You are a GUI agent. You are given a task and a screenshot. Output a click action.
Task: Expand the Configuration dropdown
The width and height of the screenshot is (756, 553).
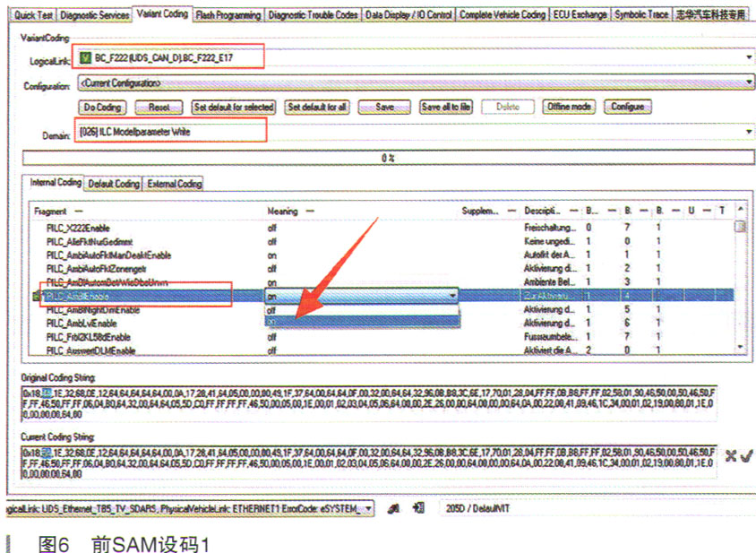coord(749,83)
